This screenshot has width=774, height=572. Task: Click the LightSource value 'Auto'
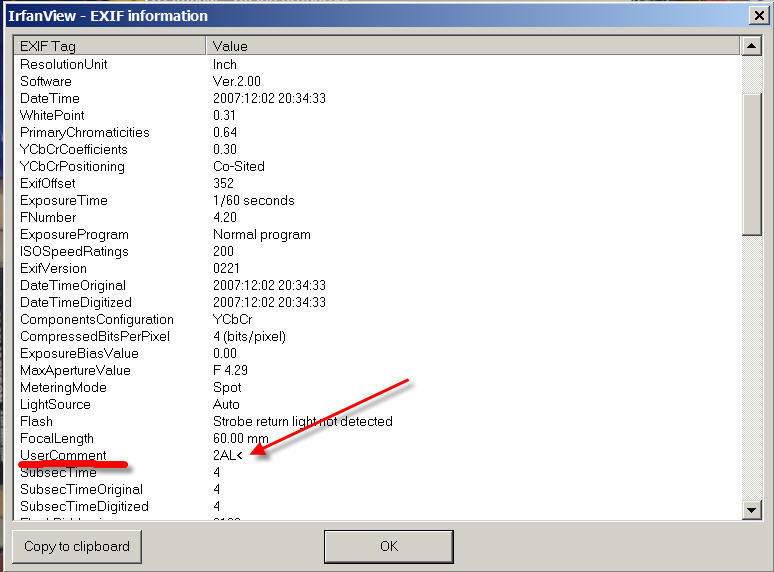(x=226, y=405)
